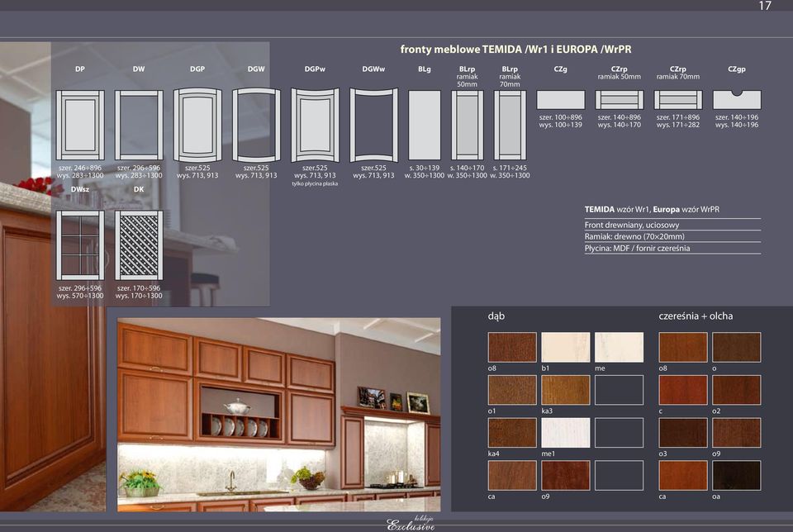Click the text Płycina: MDF / fornir czereśnia
This screenshot has width=793, height=532.
click(x=637, y=248)
